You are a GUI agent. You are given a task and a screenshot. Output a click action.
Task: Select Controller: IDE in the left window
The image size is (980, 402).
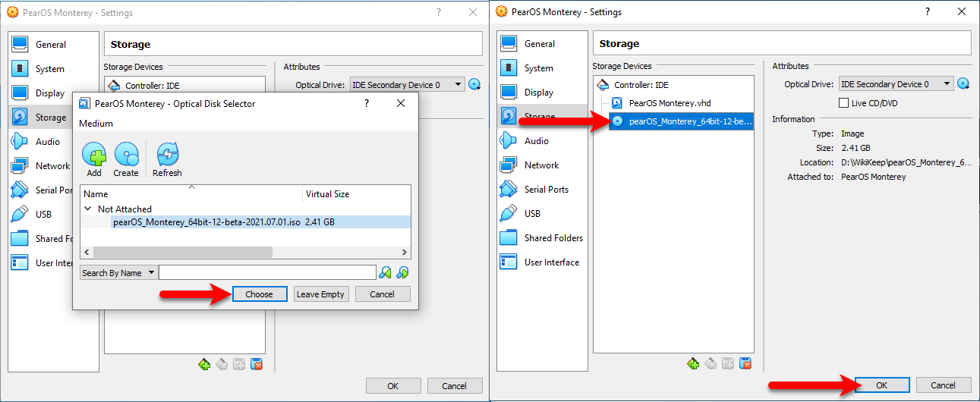[152, 86]
